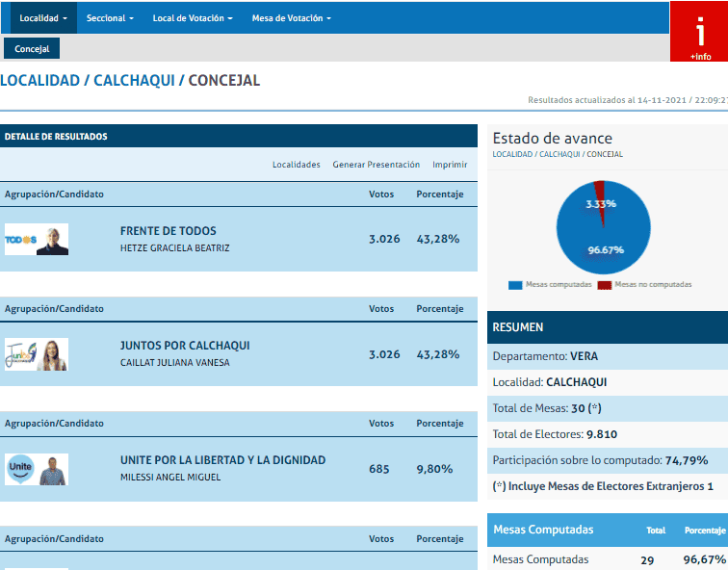The height and width of the screenshot is (570, 728).
Task: Click the Imprimir link
Action: [x=450, y=165]
